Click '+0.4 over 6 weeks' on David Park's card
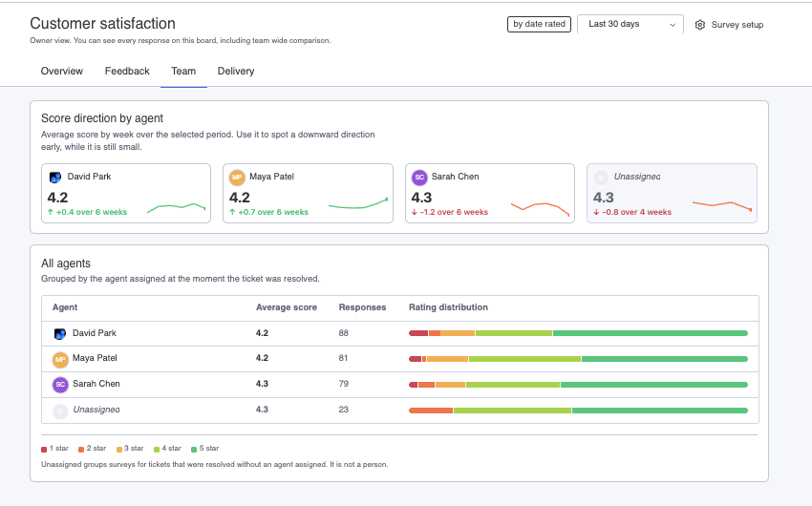The image size is (812, 506). pos(92,212)
